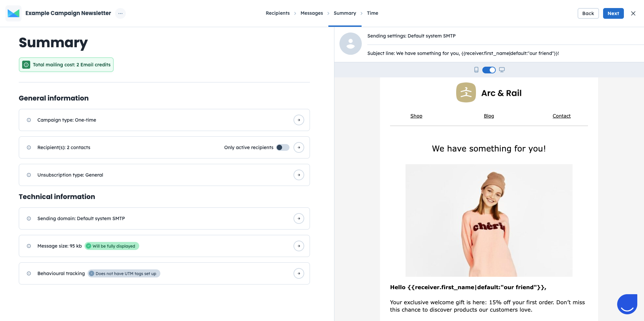Go to the Time step
The width and height of the screenshot is (644, 321).
pos(372,13)
